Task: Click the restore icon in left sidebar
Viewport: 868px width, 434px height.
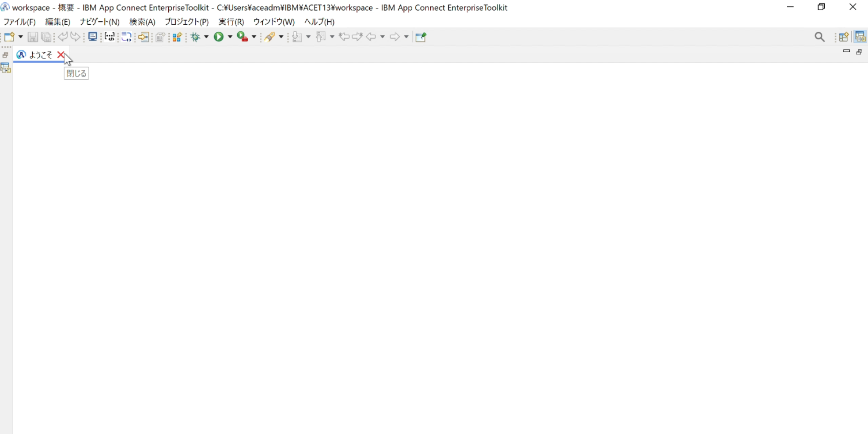Action: 5,55
